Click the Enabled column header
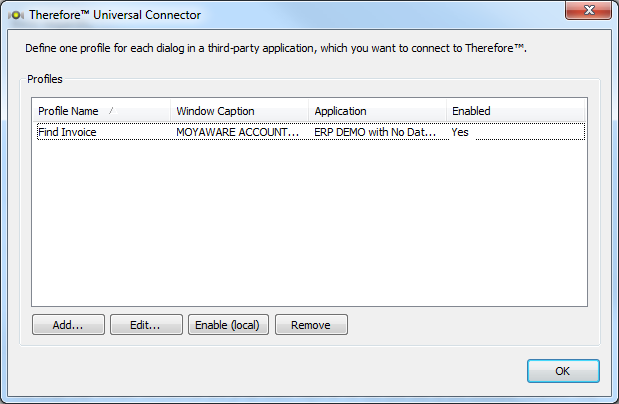Screen dimensions: 619x404 point(471,111)
